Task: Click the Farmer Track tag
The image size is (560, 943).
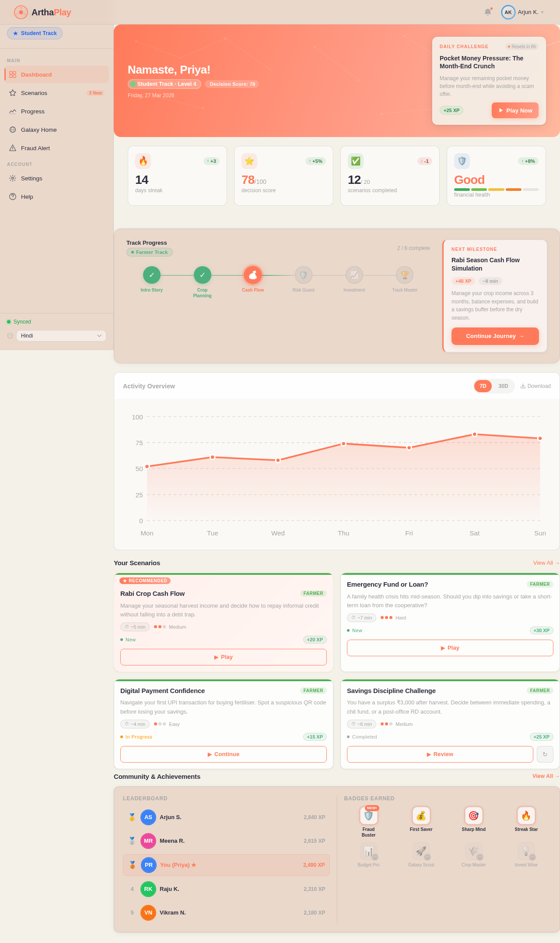Action: coord(150,252)
